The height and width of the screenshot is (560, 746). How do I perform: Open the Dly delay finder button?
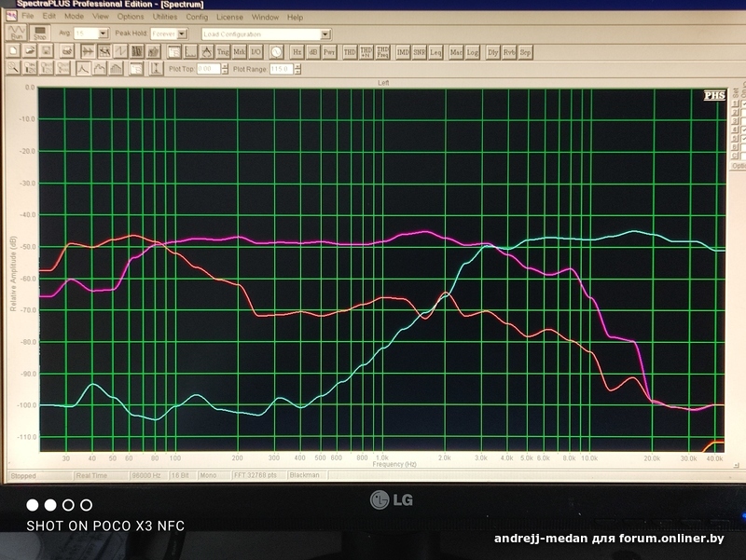pos(493,52)
